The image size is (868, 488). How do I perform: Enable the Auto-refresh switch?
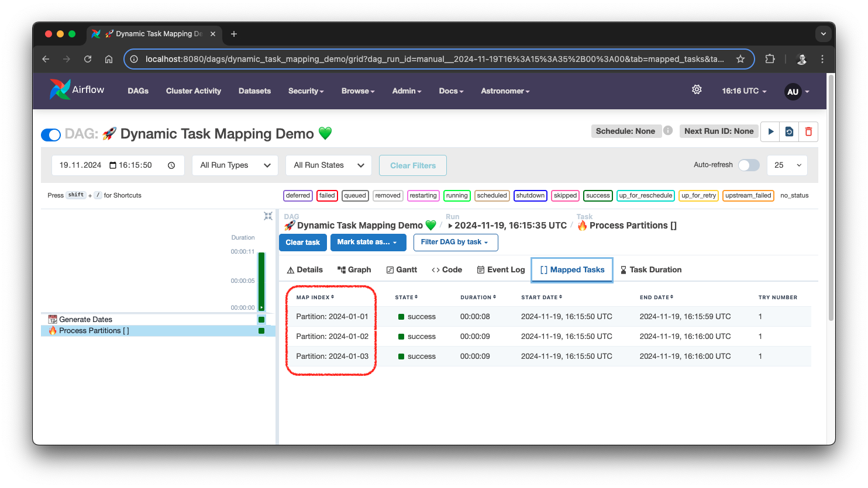(748, 165)
